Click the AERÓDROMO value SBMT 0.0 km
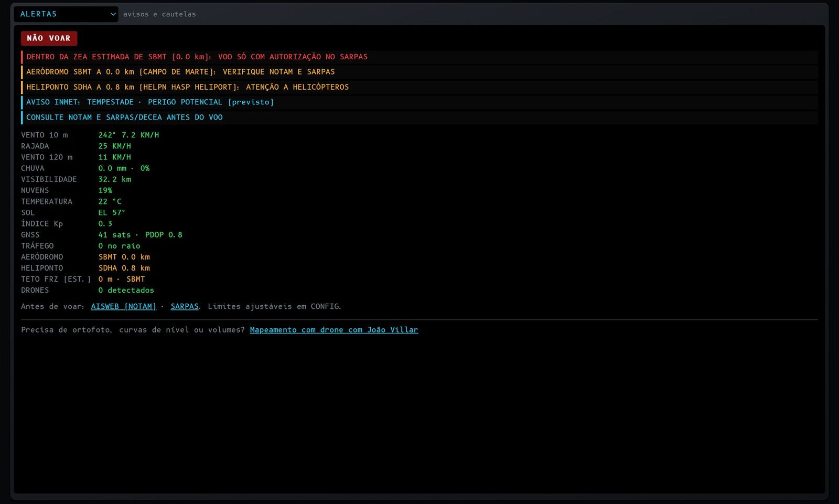 click(124, 257)
